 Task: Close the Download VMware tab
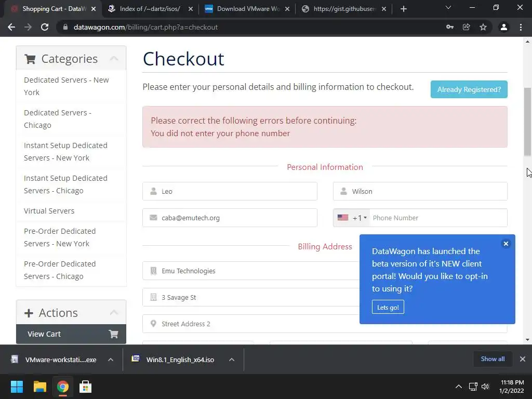(287, 9)
